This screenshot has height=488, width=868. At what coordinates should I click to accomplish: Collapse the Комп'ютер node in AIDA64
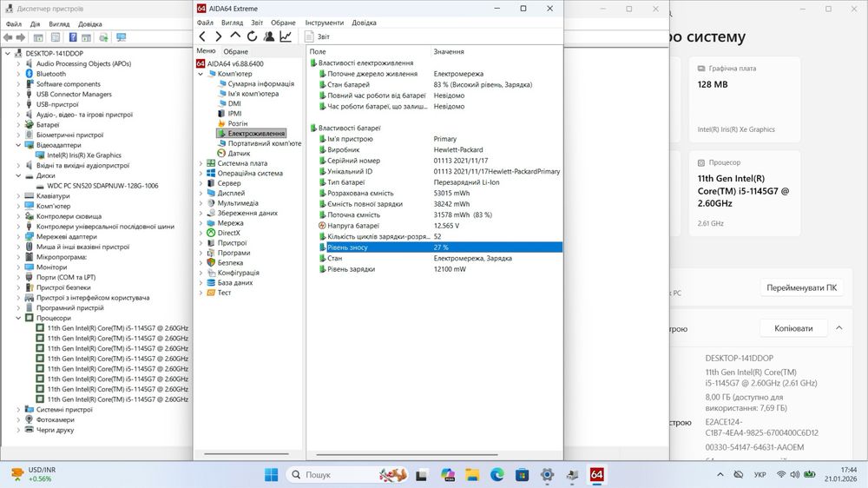coord(201,74)
